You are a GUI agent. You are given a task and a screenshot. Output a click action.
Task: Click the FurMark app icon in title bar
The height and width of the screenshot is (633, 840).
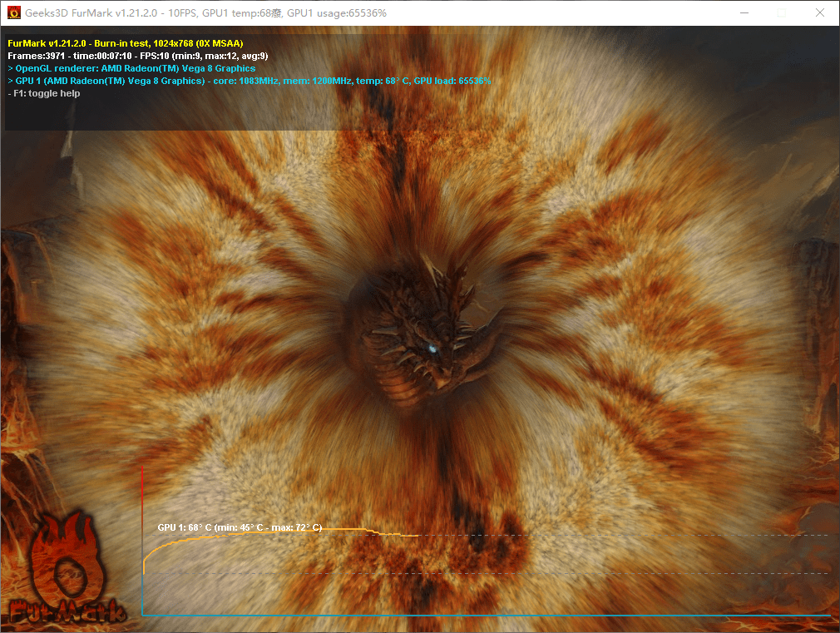(13, 12)
